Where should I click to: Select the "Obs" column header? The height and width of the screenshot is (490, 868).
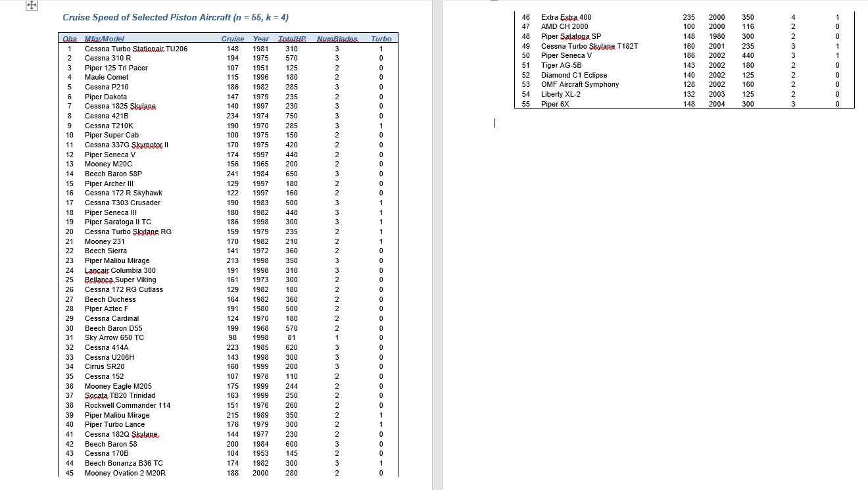point(70,39)
